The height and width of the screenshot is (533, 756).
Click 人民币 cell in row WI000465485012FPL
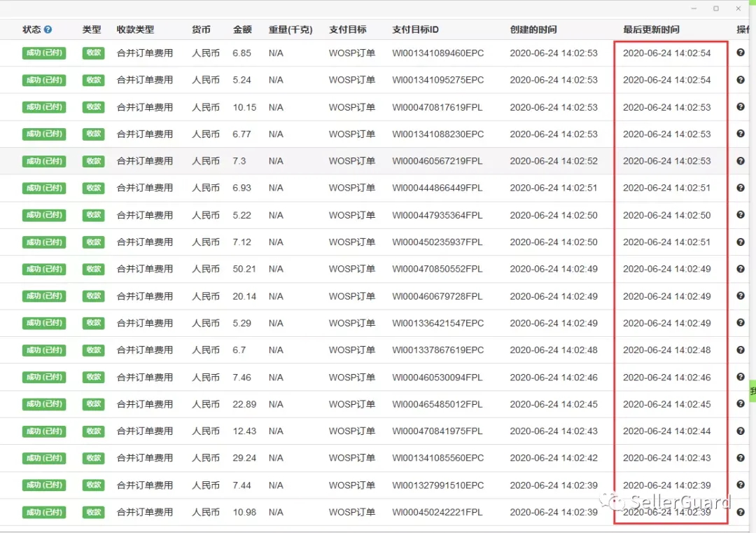206,404
